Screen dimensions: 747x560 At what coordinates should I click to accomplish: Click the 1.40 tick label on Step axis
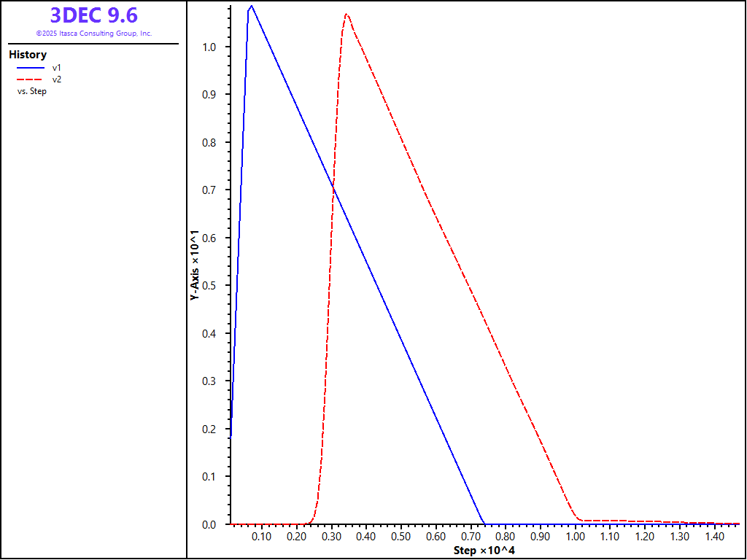click(714, 537)
